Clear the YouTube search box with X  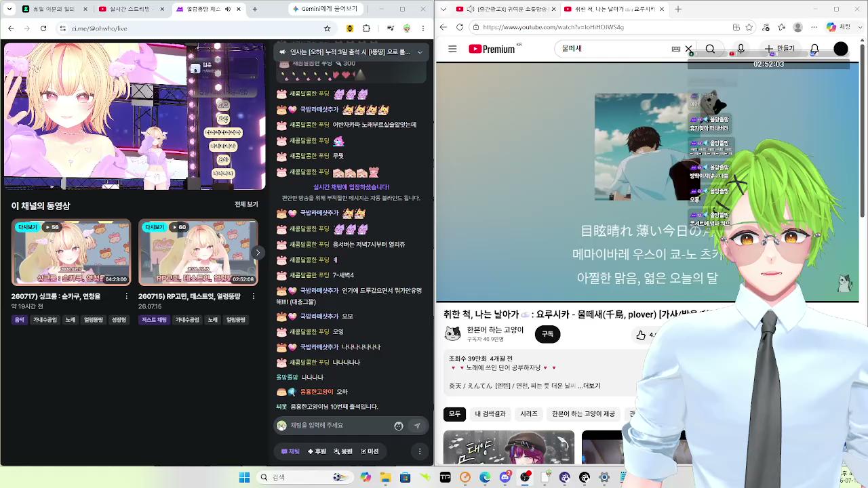coord(688,49)
